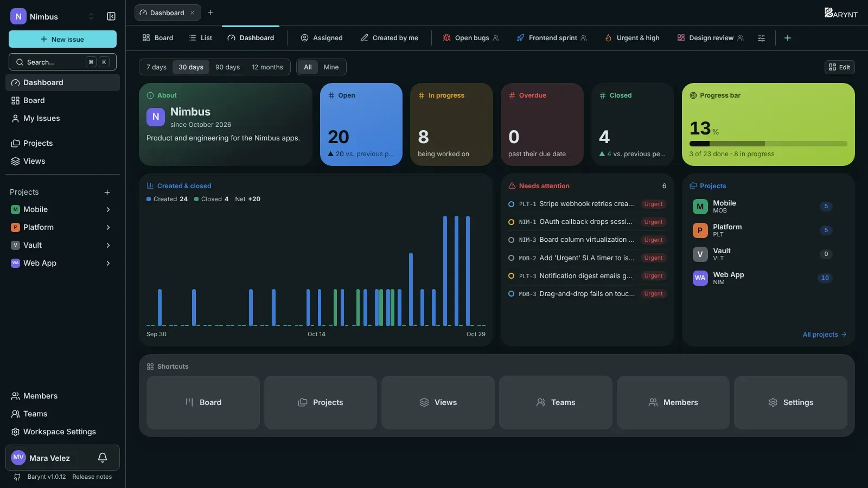Switch to the List view tab
Image resolution: width=868 pixels, height=488 pixels.
pos(200,38)
